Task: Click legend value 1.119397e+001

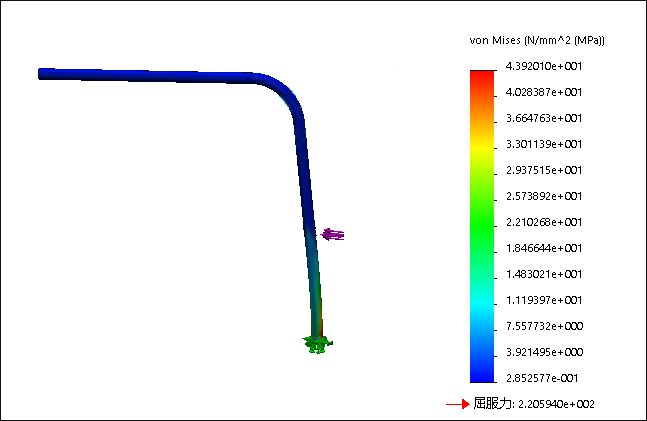Action: click(x=544, y=300)
